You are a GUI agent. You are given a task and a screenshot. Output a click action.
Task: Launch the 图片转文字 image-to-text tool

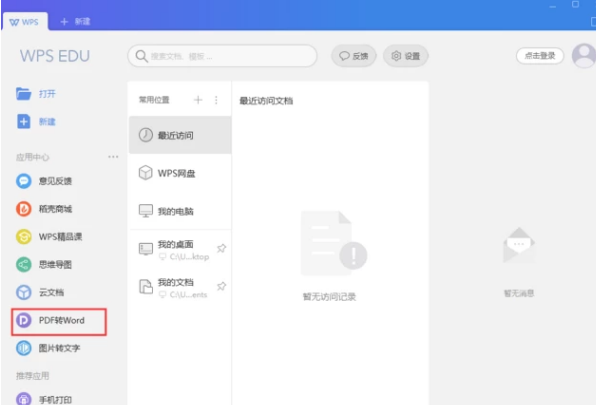[x=48, y=348]
